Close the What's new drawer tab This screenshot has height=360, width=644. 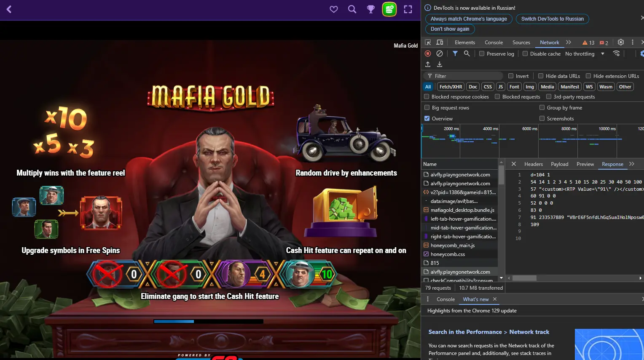(x=495, y=299)
